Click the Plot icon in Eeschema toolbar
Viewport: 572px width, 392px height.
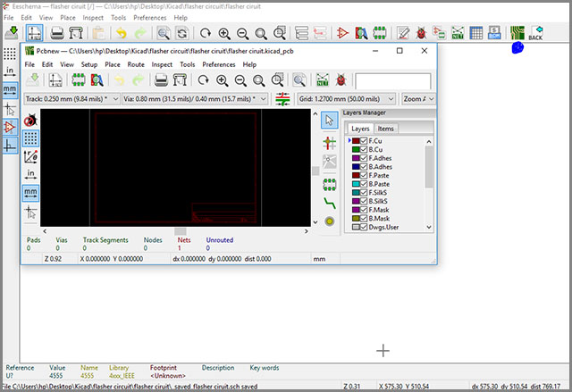coord(76,33)
